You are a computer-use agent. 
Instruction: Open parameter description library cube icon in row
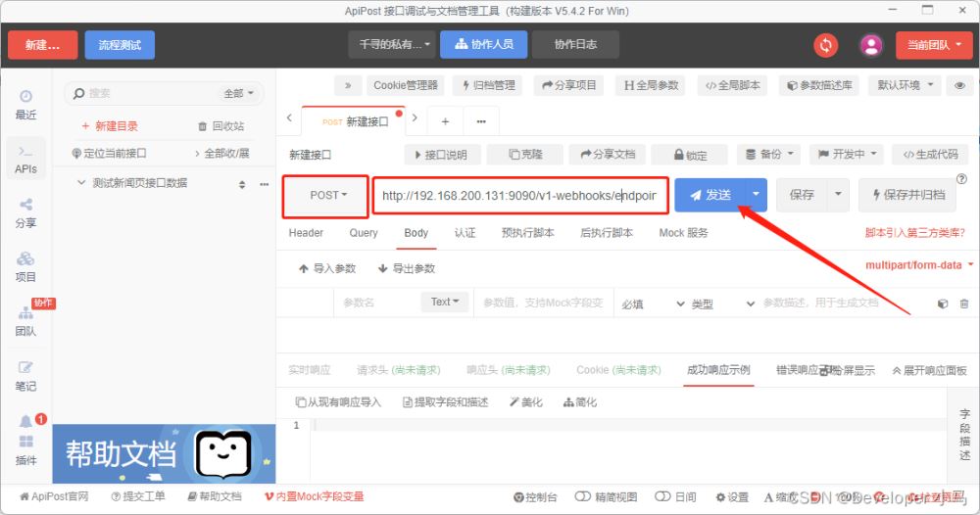pyautogui.click(x=943, y=304)
